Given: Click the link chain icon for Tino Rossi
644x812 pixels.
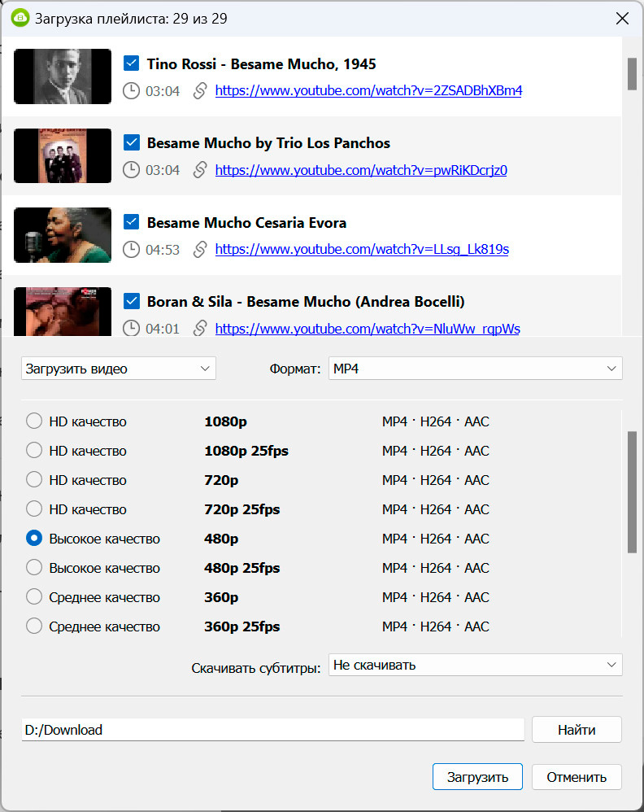Looking at the screenshot, I should [x=200, y=91].
